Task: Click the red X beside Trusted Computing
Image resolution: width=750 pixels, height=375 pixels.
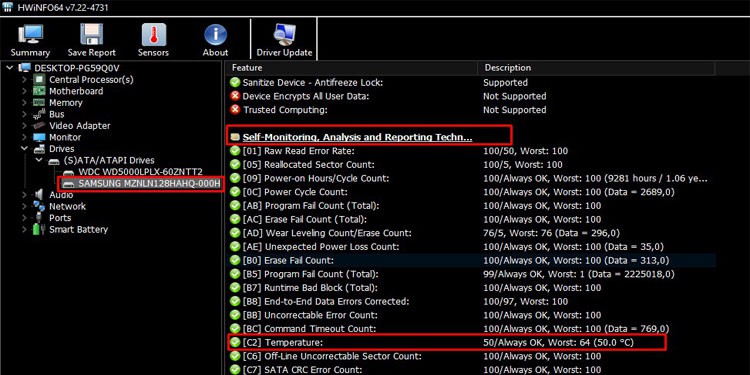Action: click(x=235, y=110)
